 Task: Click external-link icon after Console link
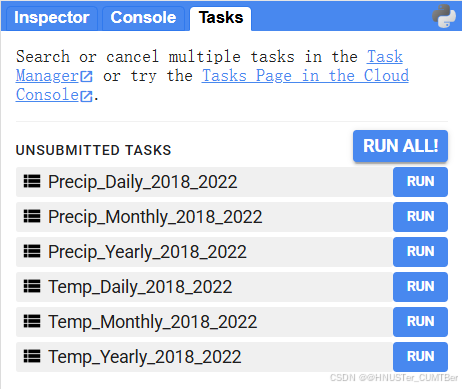(x=87, y=96)
